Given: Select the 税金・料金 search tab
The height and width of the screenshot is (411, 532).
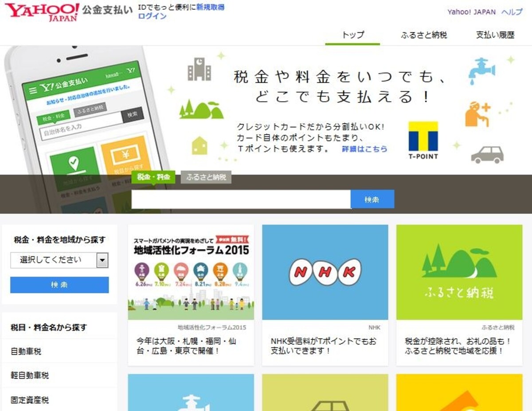Looking at the screenshot, I should coord(153,177).
